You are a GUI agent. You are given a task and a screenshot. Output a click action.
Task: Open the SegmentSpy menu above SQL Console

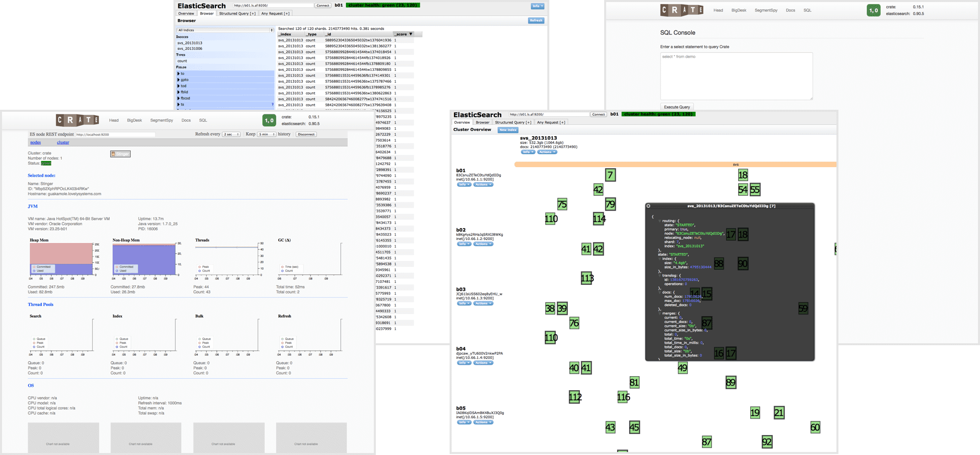point(766,10)
